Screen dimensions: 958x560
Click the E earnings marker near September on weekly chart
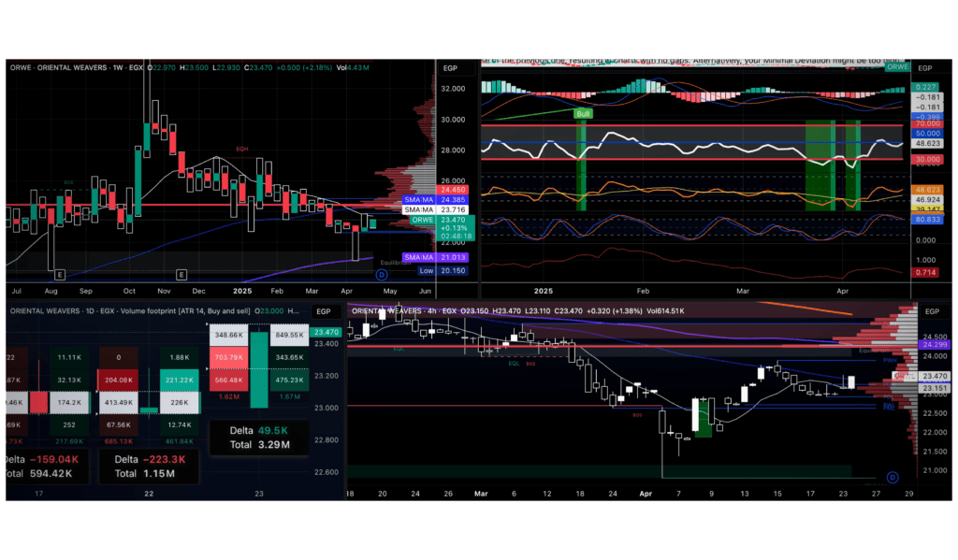pos(60,274)
